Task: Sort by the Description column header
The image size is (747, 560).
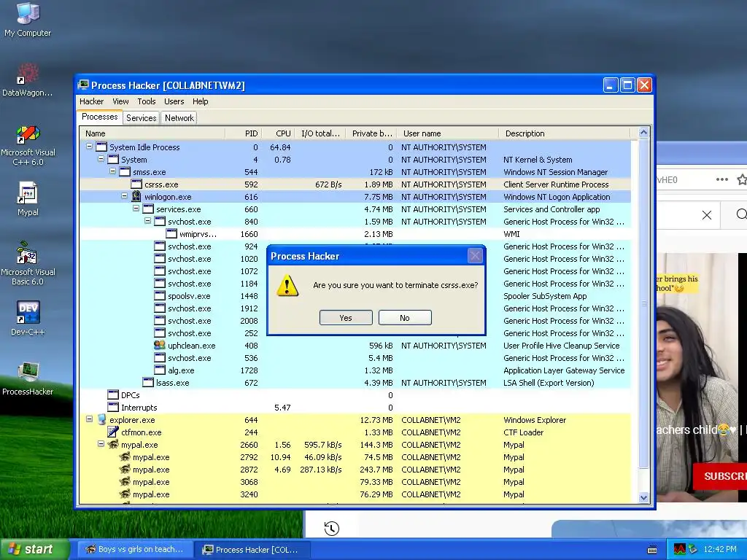Action: click(x=564, y=133)
